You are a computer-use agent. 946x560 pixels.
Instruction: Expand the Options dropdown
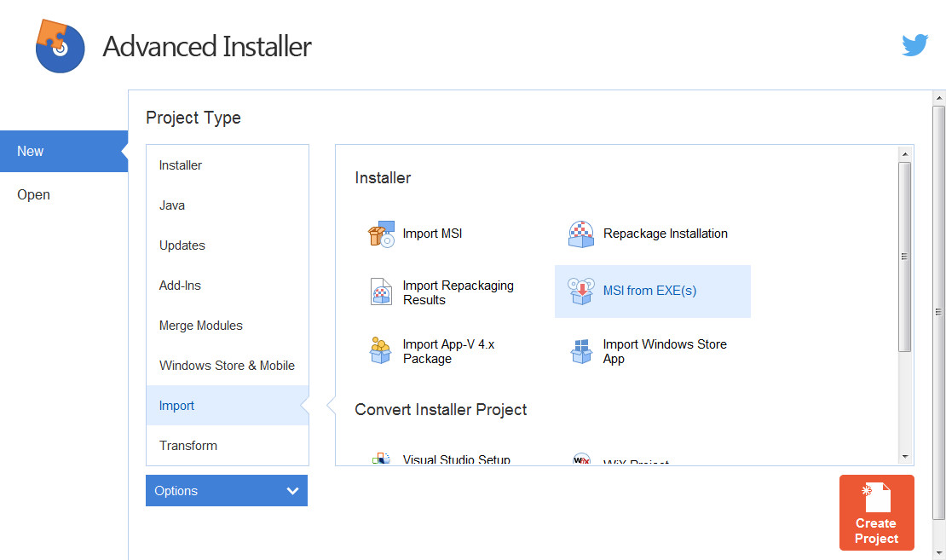click(226, 491)
